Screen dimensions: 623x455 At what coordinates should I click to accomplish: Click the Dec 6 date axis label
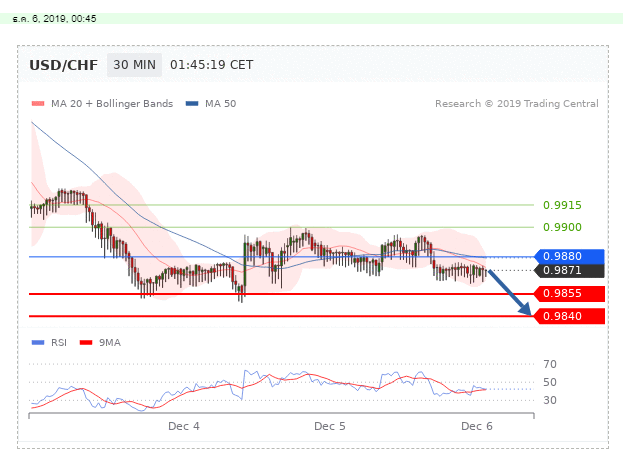(x=477, y=426)
